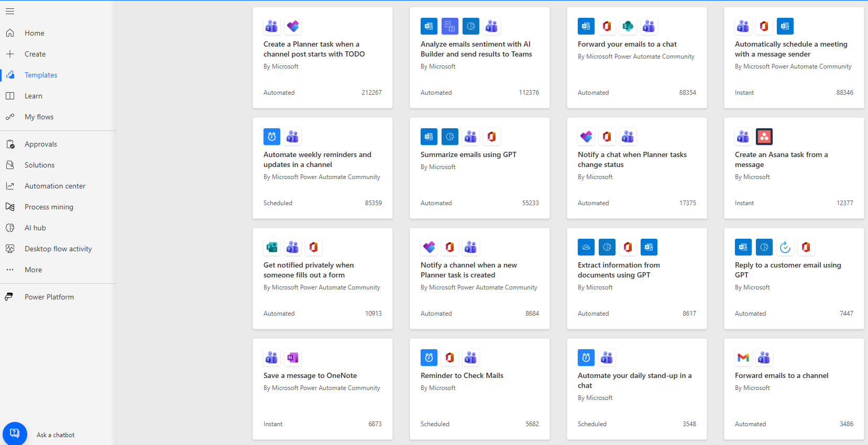Go to Home in navigation
This screenshot has width=868, height=445.
(34, 33)
